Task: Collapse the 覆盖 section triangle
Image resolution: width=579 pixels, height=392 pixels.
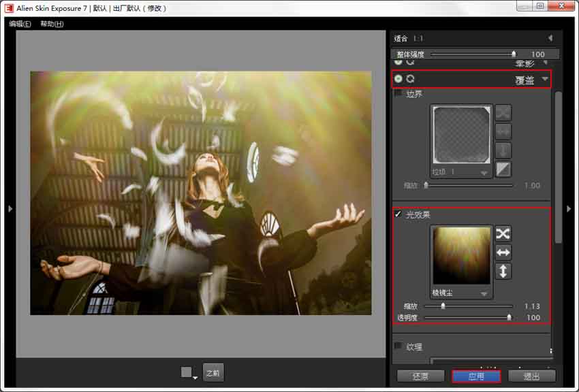Action: point(544,80)
